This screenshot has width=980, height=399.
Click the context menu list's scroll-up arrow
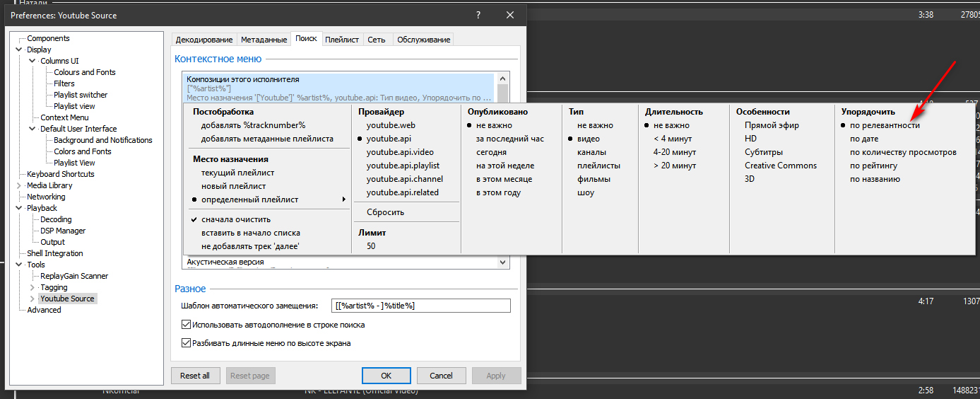pyautogui.click(x=503, y=79)
